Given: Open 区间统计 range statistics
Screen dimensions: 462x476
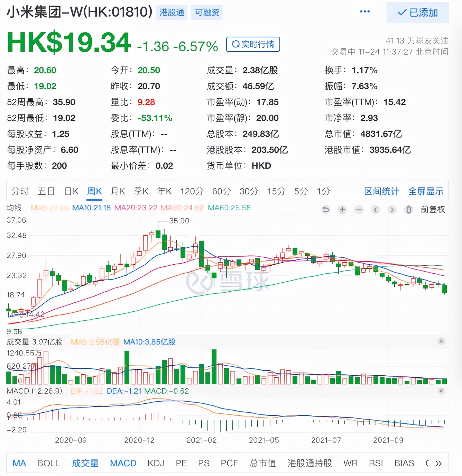Looking at the screenshot, I should point(382,191).
